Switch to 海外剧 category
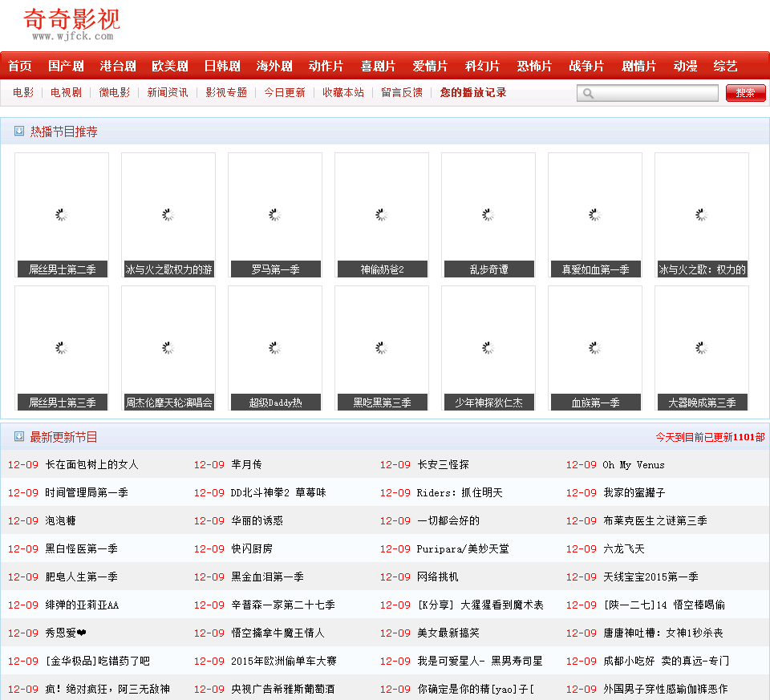770x700 pixels. 274,66
